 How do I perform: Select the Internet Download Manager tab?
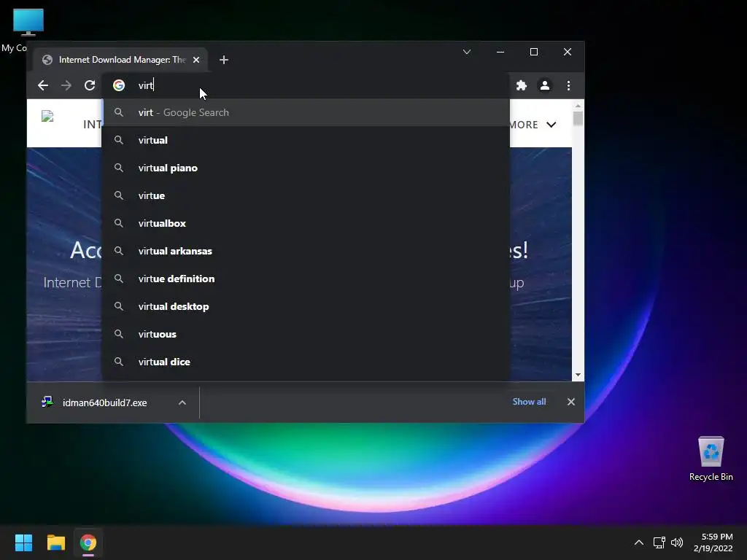coord(120,60)
